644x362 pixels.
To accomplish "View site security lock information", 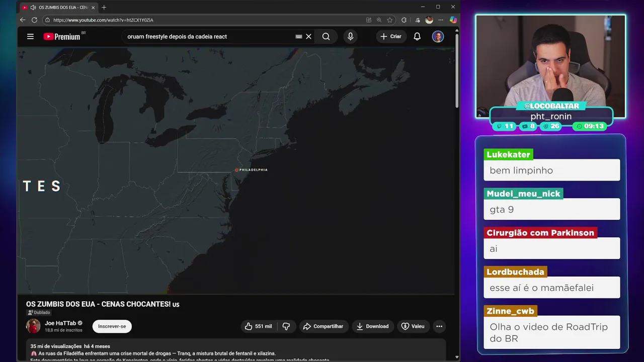I will tap(47, 20).
